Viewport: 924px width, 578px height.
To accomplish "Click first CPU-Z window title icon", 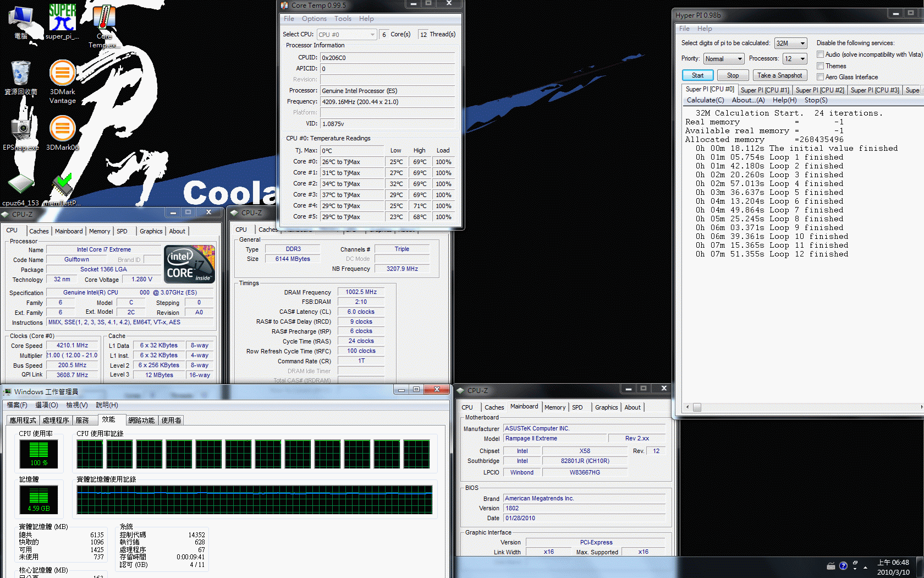I will pos(5,214).
